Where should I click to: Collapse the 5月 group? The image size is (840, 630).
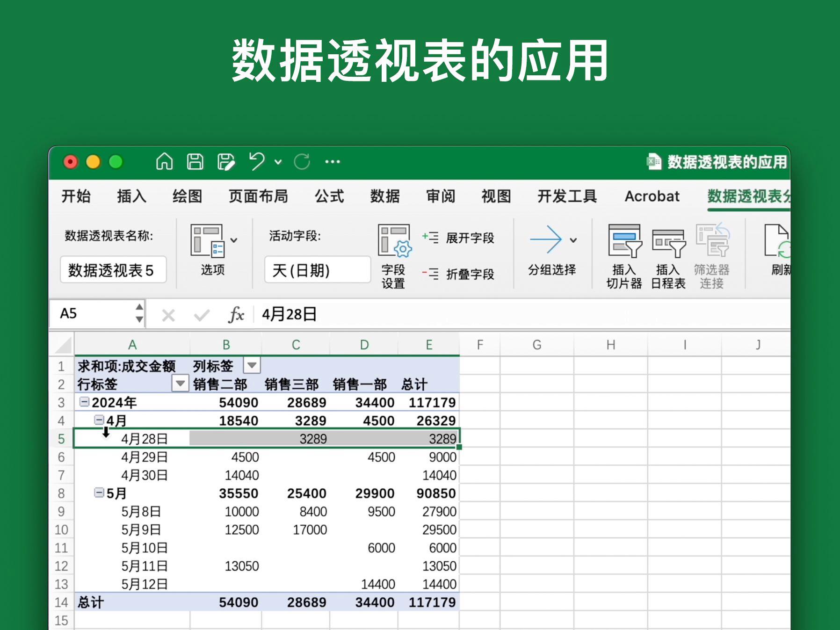point(99,492)
